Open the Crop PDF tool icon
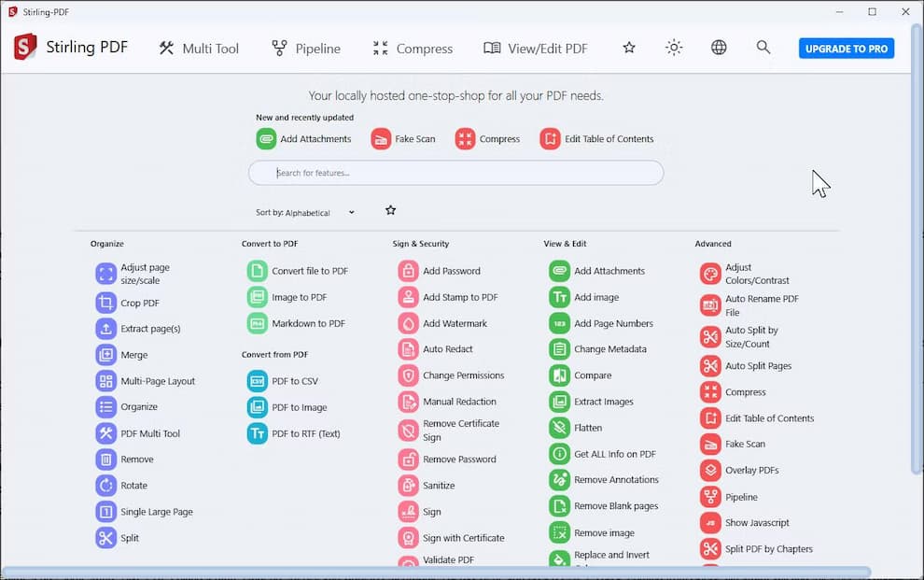924x580 pixels. point(106,303)
